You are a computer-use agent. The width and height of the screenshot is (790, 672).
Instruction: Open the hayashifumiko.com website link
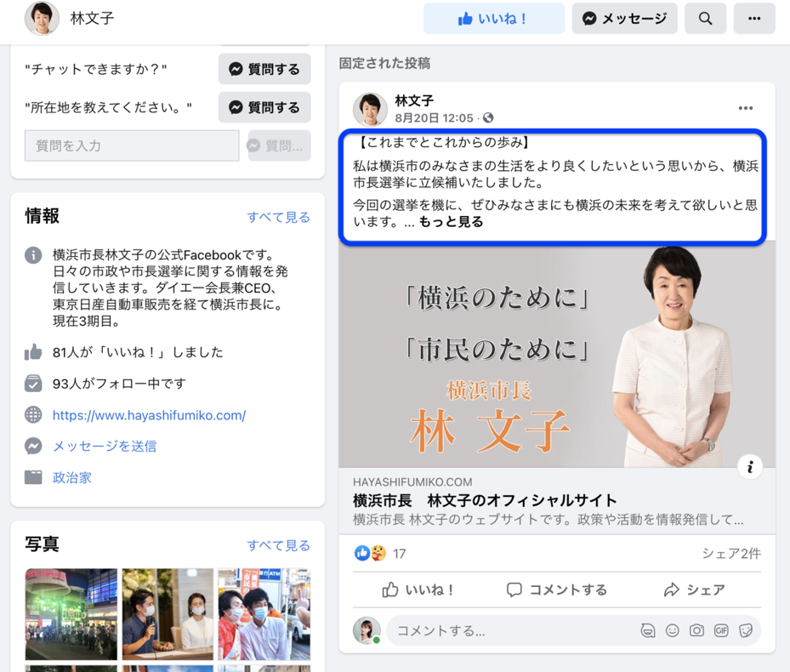(x=149, y=415)
